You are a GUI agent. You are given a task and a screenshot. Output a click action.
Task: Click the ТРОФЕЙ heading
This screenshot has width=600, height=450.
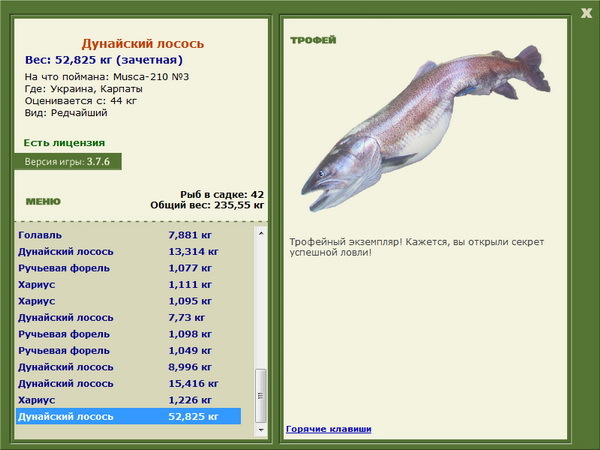click(x=313, y=40)
